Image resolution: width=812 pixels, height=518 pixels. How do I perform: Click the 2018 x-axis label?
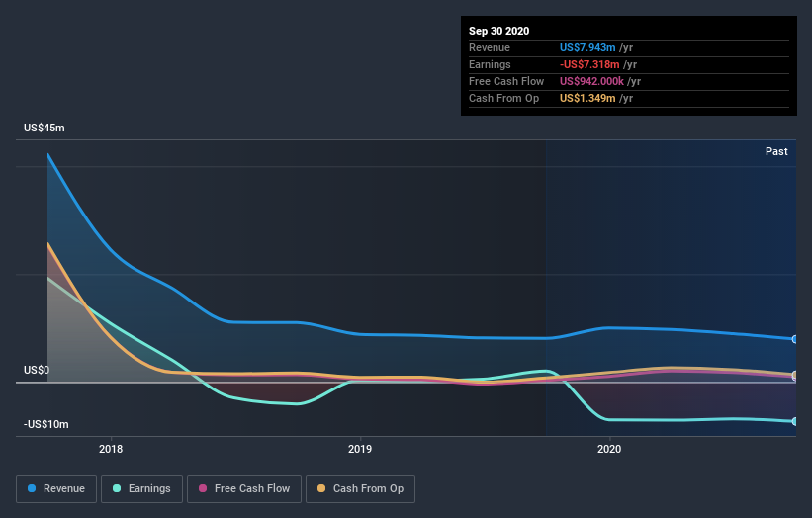click(111, 449)
